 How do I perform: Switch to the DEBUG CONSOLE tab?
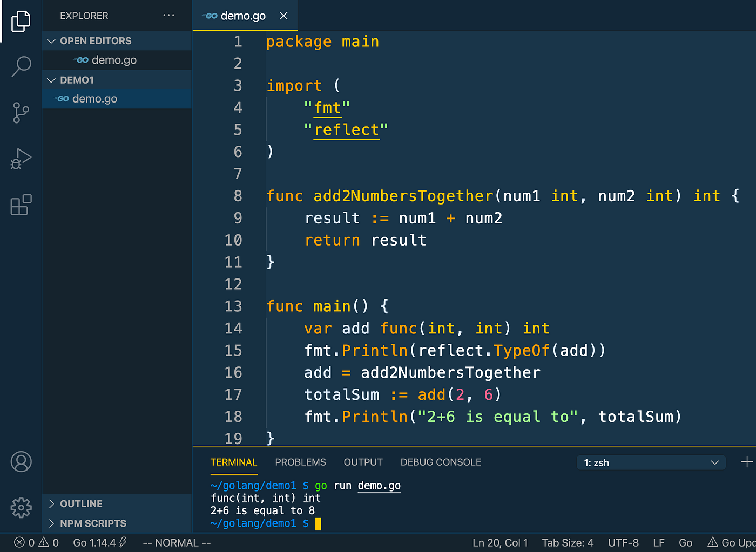pyautogui.click(x=441, y=462)
